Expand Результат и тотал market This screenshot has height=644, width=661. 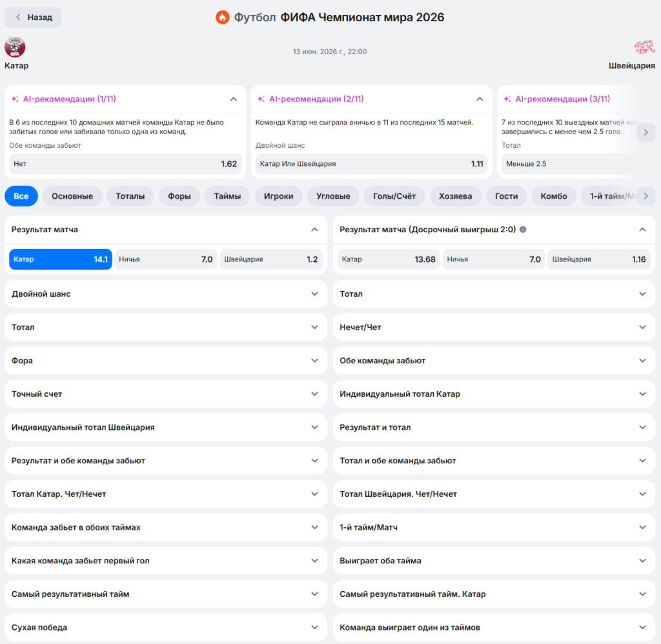[x=494, y=427]
